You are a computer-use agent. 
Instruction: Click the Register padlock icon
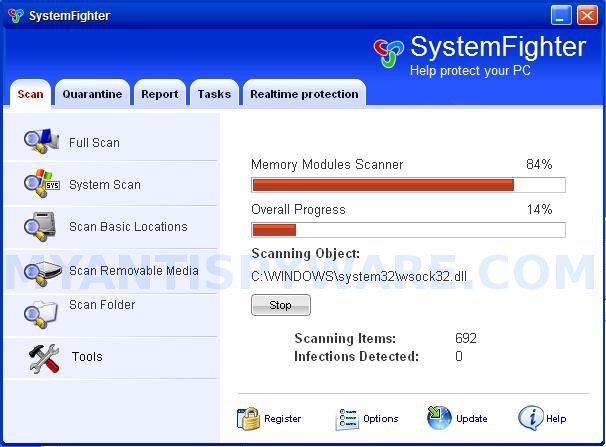(x=248, y=419)
